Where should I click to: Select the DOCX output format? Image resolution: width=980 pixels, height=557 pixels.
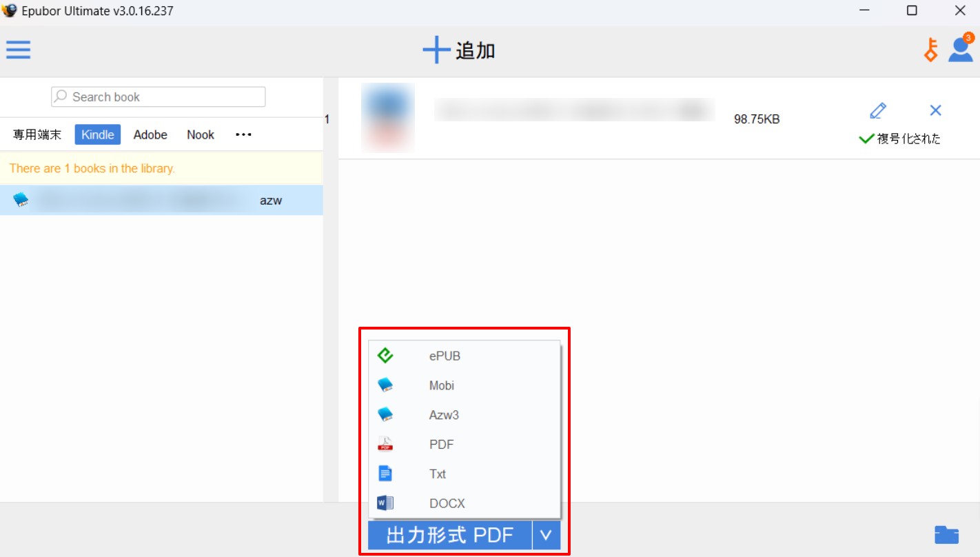click(465, 503)
